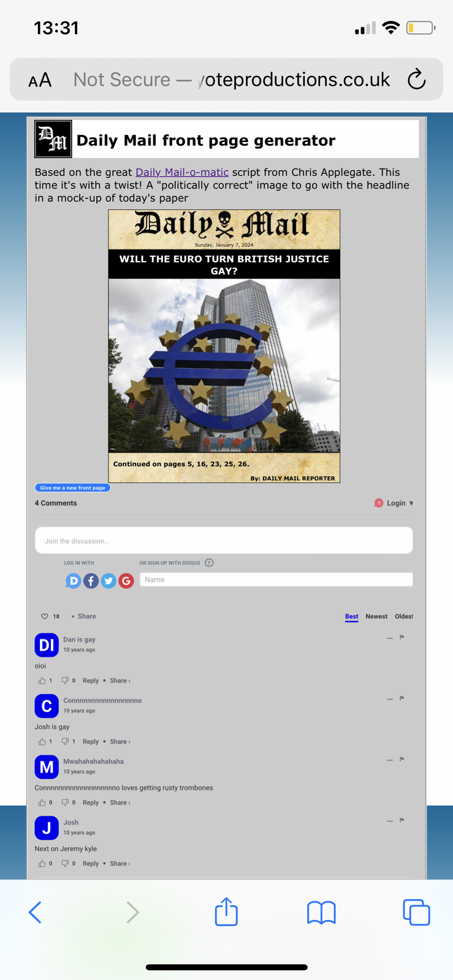Open the Safari tabs overview icon

(x=416, y=912)
